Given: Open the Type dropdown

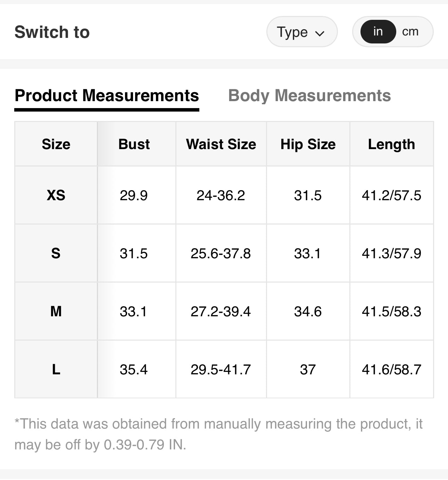Looking at the screenshot, I should tap(301, 32).
